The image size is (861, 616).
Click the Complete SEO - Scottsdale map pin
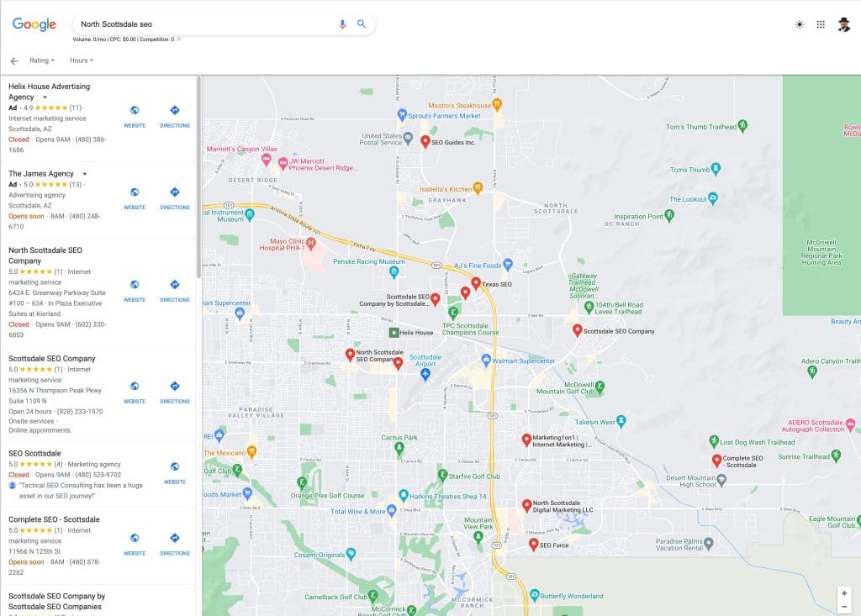coord(716,460)
